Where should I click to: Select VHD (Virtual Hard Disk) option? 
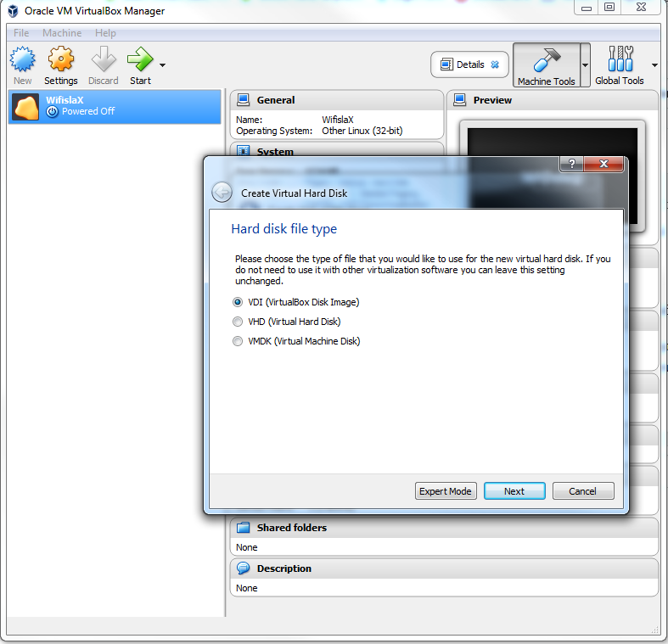[x=287, y=322]
